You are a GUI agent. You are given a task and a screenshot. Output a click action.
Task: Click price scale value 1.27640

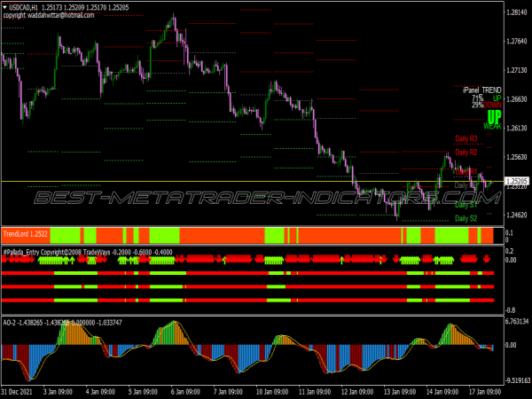point(517,42)
